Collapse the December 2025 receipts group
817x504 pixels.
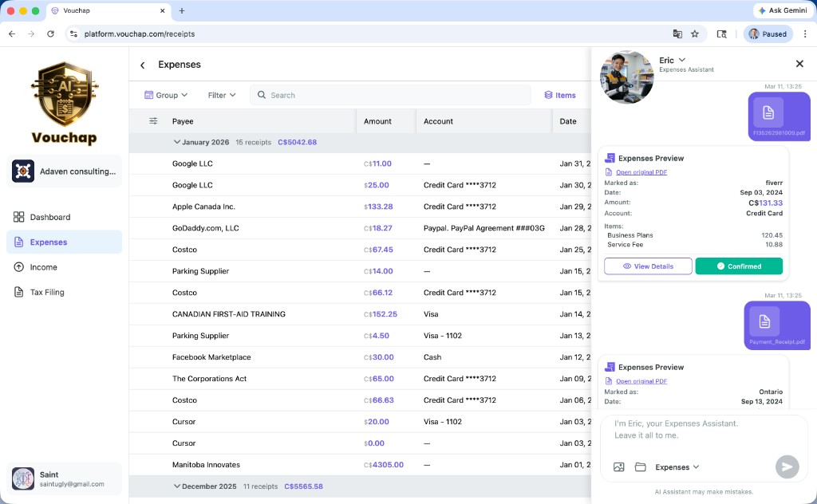tap(177, 486)
